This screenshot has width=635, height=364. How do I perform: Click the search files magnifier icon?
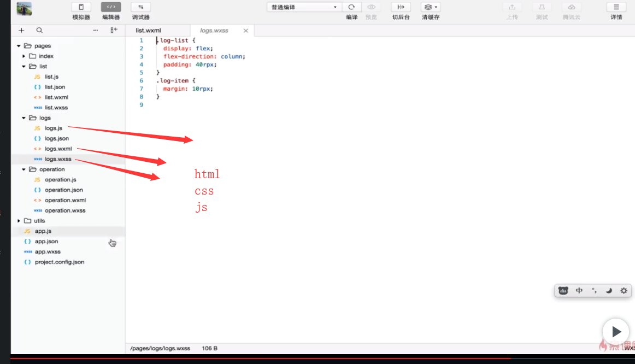point(39,31)
